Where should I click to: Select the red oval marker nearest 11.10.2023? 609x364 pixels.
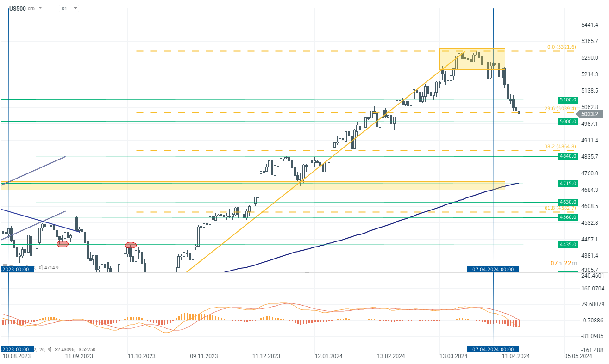pyautogui.click(x=131, y=245)
